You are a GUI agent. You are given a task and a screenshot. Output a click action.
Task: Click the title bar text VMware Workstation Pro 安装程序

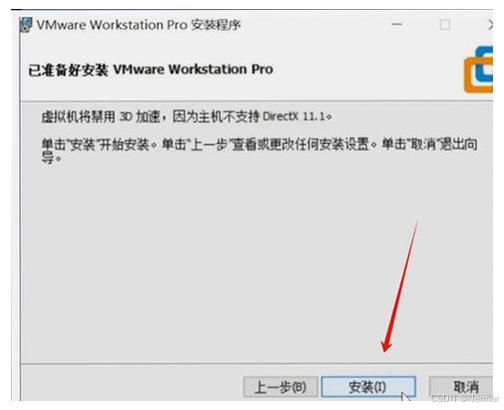tap(138, 25)
